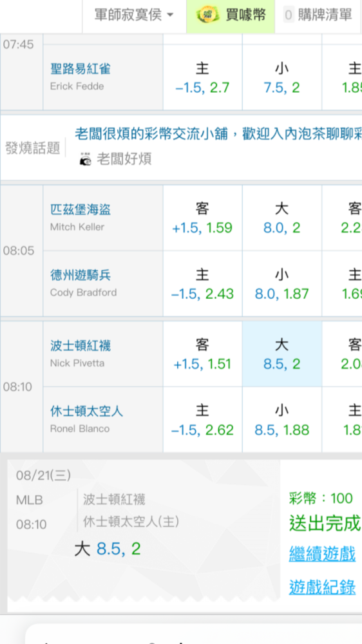Select 休士頓太空人 under 8.5, 1.88
This screenshot has height=644, width=362.
tap(281, 420)
